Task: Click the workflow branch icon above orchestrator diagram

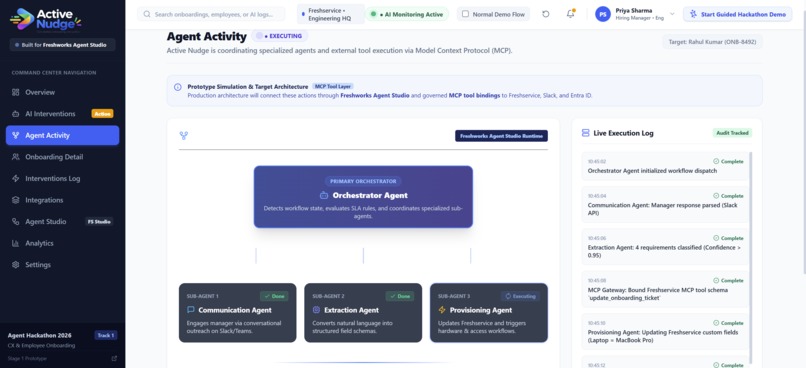Action: pos(184,136)
